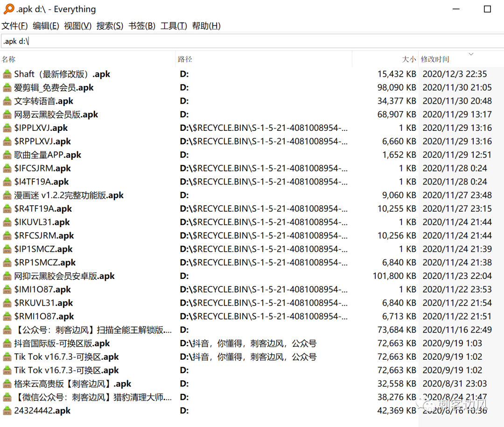Click APK icon of 网抑云黑胶会员安卓版.apk
The height and width of the screenshot is (427, 504).
7,277
